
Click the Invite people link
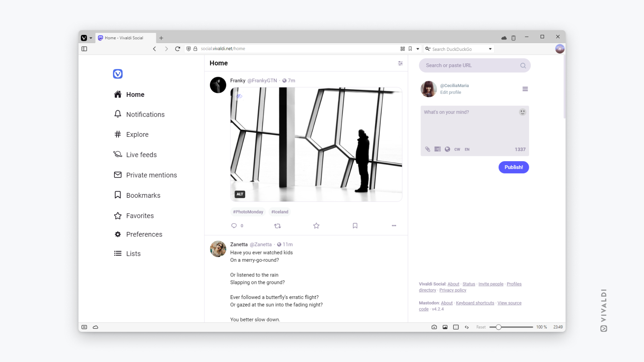click(490, 284)
